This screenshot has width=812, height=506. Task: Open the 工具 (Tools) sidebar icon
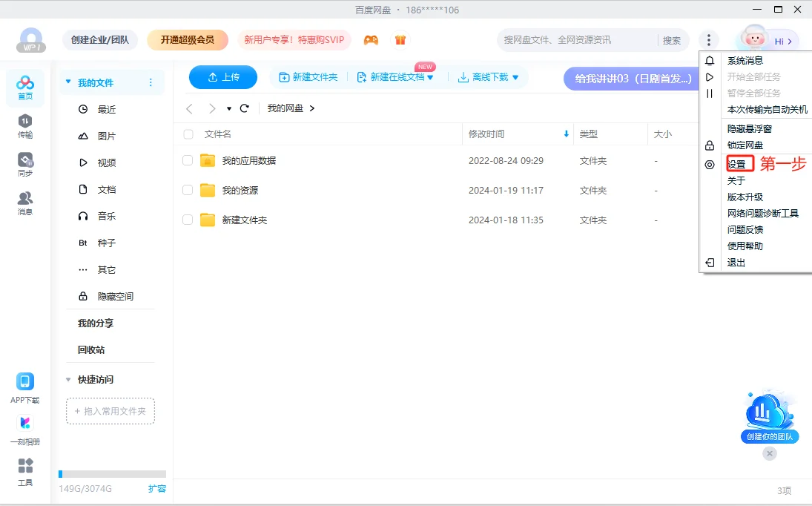point(24,467)
